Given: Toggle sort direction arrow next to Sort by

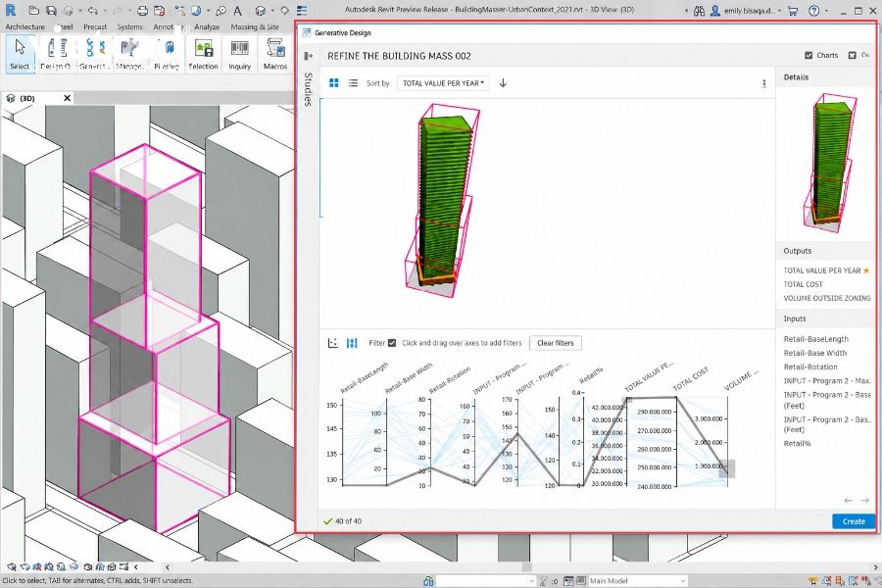Looking at the screenshot, I should 503,82.
